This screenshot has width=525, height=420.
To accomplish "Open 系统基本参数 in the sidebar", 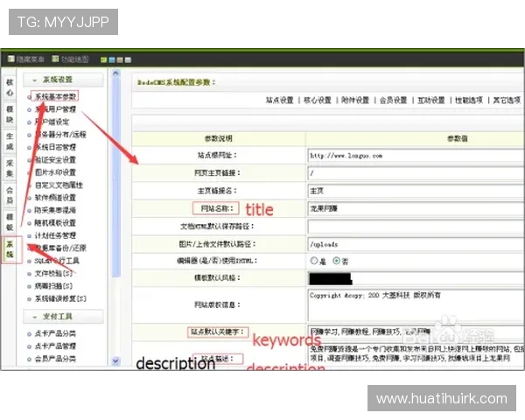I will click(x=55, y=96).
